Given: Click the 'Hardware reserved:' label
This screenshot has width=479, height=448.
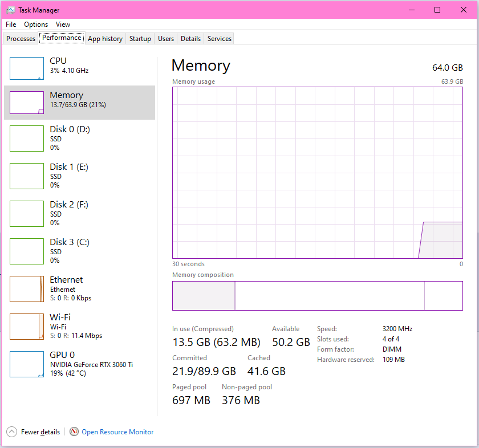Looking at the screenshot, I should point(346,360).
